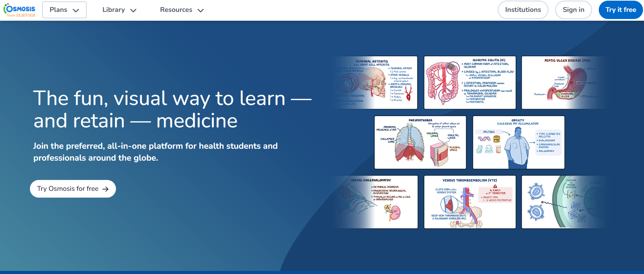The width and height of the screenshot is (644, 274).
Task: Open the Resources menu
Action: coord(176,10)
